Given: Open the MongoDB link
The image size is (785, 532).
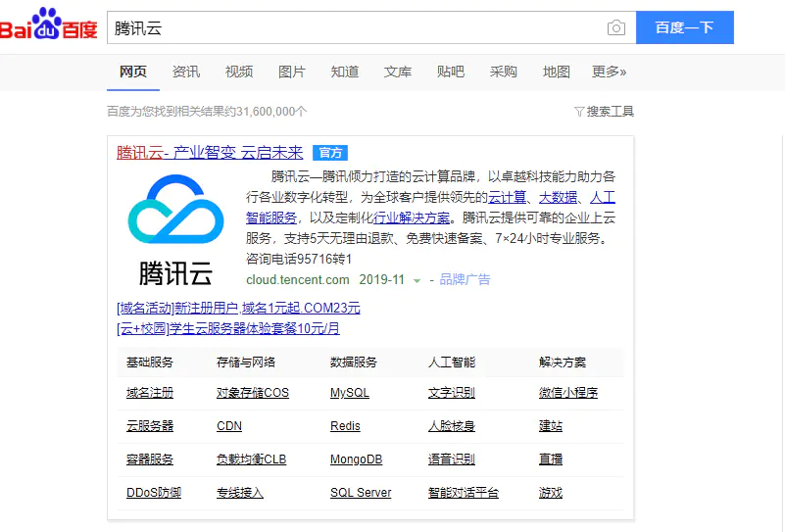Looking at the screenshot, I should coord(357,459).
